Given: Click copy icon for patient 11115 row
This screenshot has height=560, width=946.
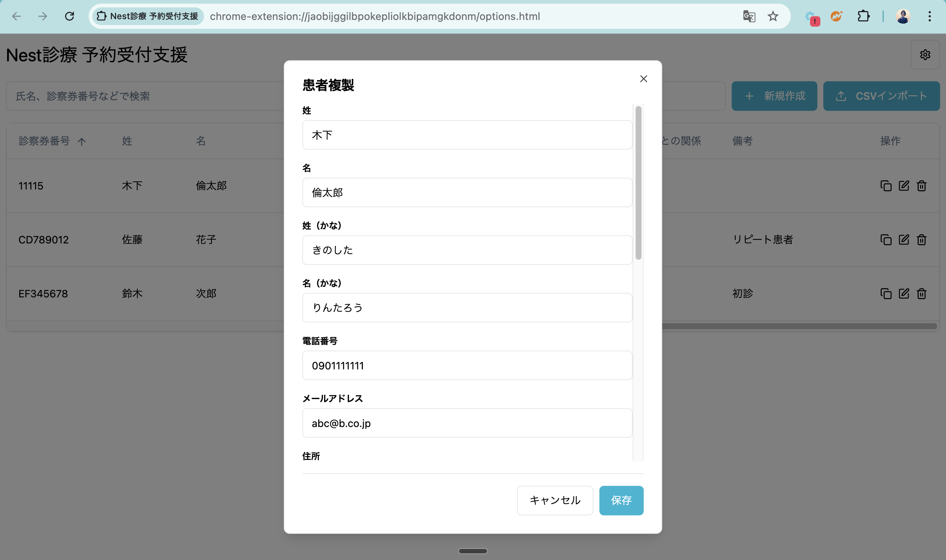Looking at the screenshot, I should coord(886,186).
